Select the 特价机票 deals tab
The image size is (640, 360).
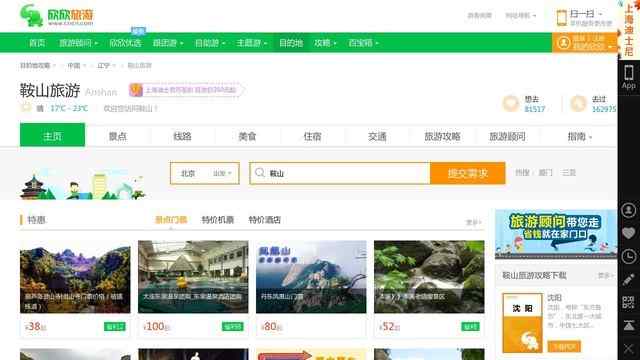(218, 220)
